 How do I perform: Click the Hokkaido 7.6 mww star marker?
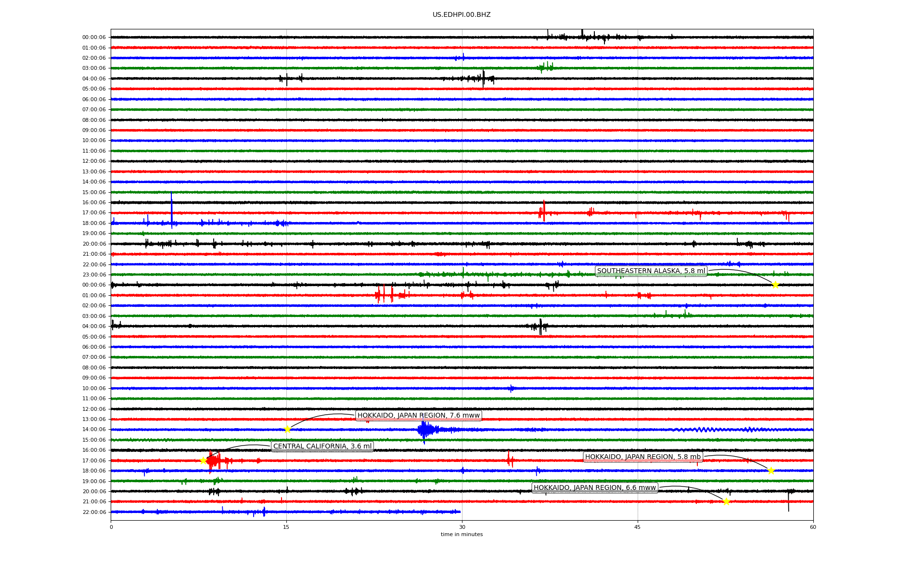[x=287, y=429]
